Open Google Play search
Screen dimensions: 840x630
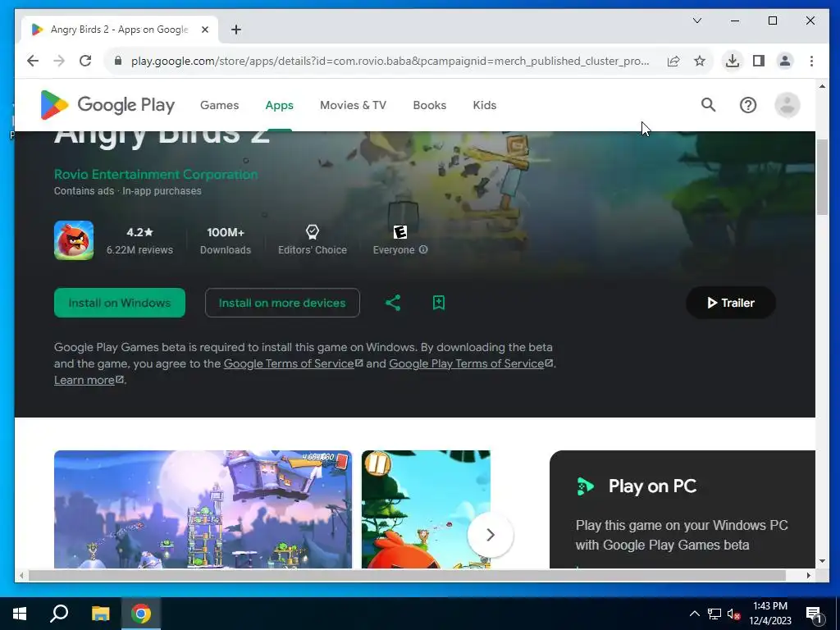pyautogui.click(x=708, y=105)
